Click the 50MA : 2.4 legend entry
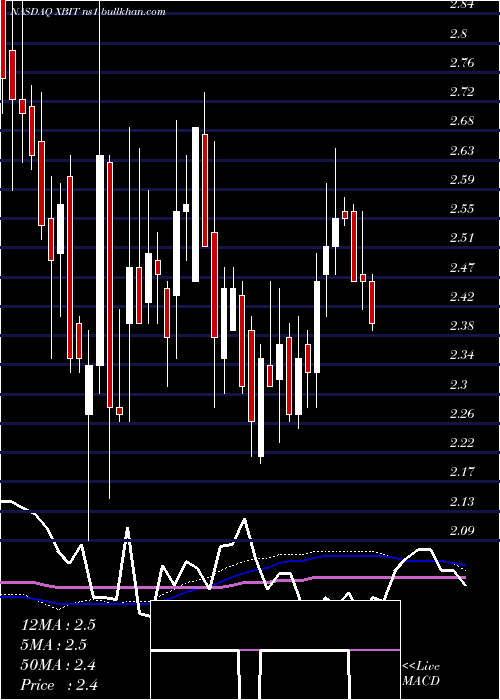500x700 pixels. coord(58,665)
